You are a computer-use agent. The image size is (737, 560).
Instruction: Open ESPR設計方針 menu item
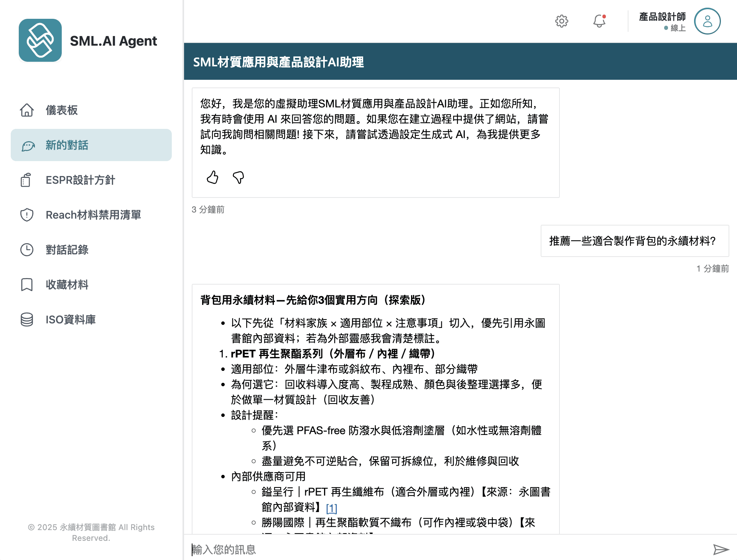(x=80, y=180)
